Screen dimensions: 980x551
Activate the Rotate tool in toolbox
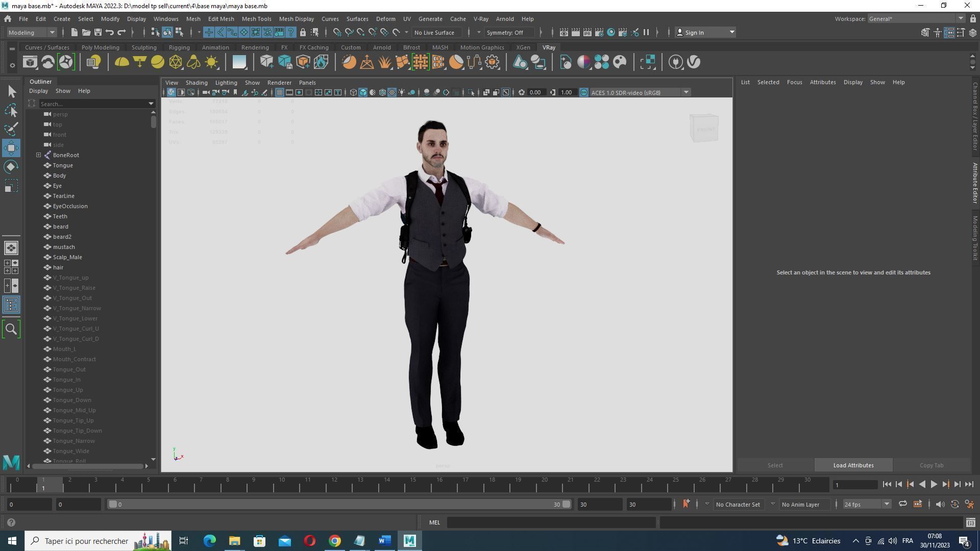[x=11, y=167]
